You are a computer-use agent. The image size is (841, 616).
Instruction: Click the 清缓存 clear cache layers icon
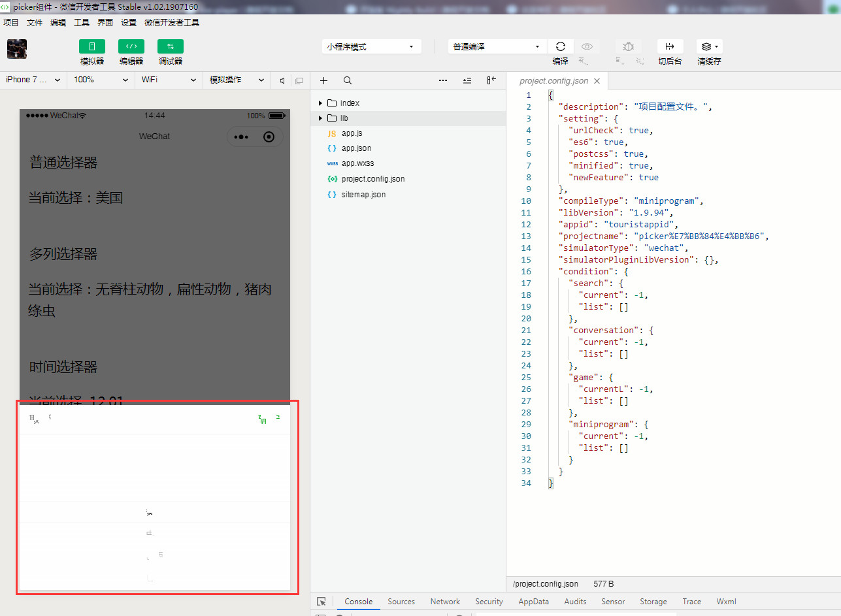pyautogui.click(x=706, y=46)
